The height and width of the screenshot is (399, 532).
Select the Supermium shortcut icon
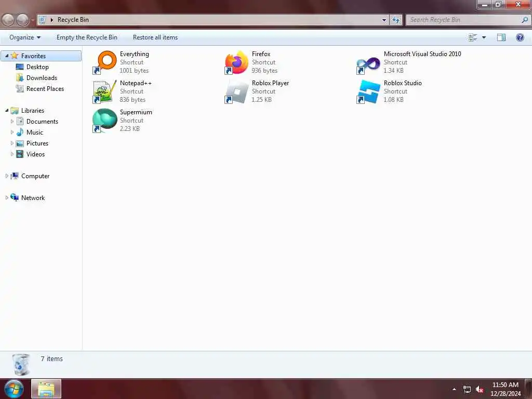click(x=105, y=121)
